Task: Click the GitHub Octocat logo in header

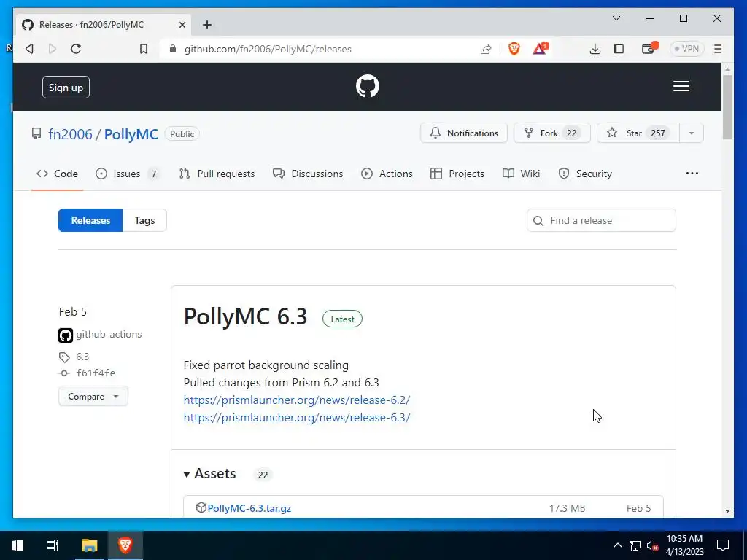Action: pyautogui.click(x=368, y=86)
